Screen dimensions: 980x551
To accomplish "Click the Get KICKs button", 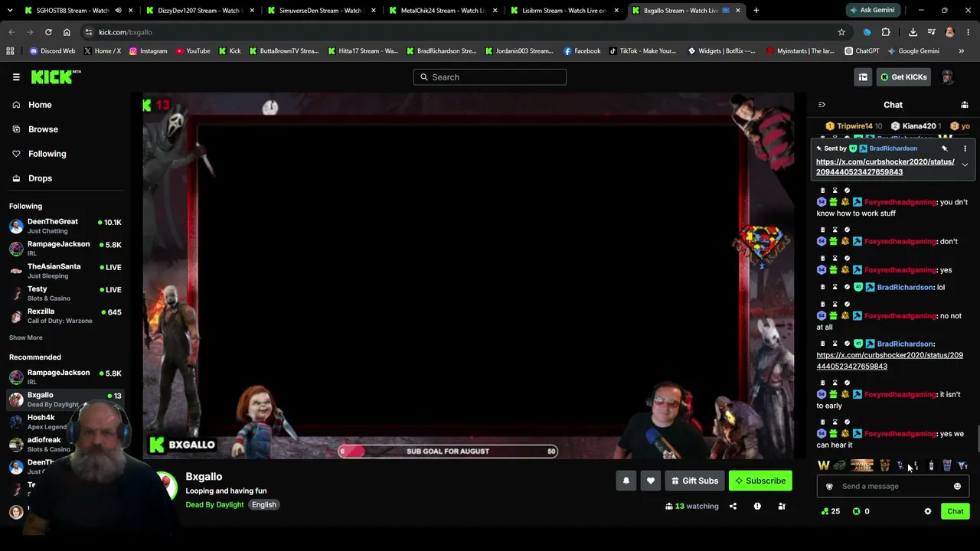I will click(903, 77).
